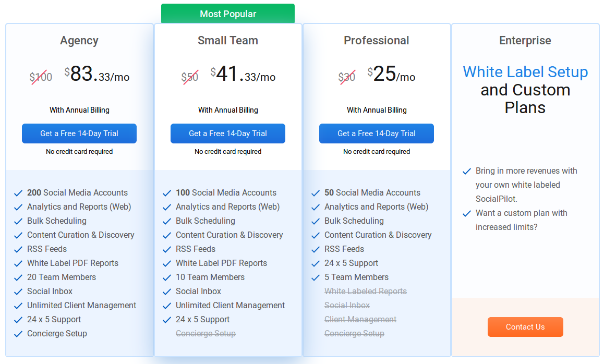
Task: Click Get a Free 14-Day Trial under Professional
Action: [376, 134]
